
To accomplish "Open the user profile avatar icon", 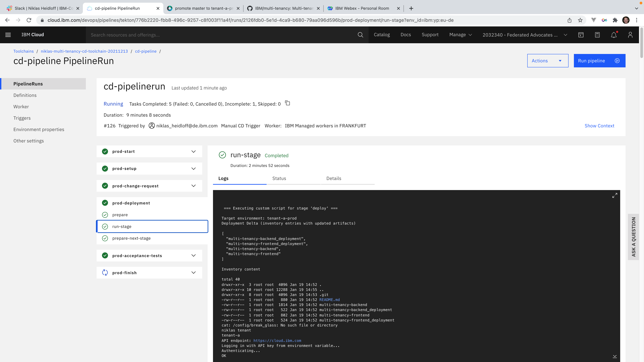I will [x=630, y=35].
